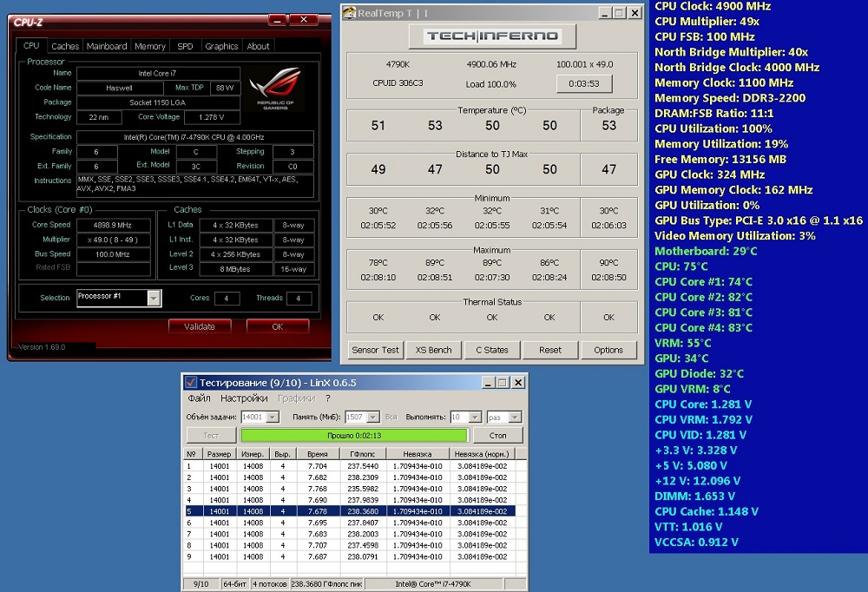Open RealTemp Options
This screenshot has width=868, height=592.
coord(608,350)
